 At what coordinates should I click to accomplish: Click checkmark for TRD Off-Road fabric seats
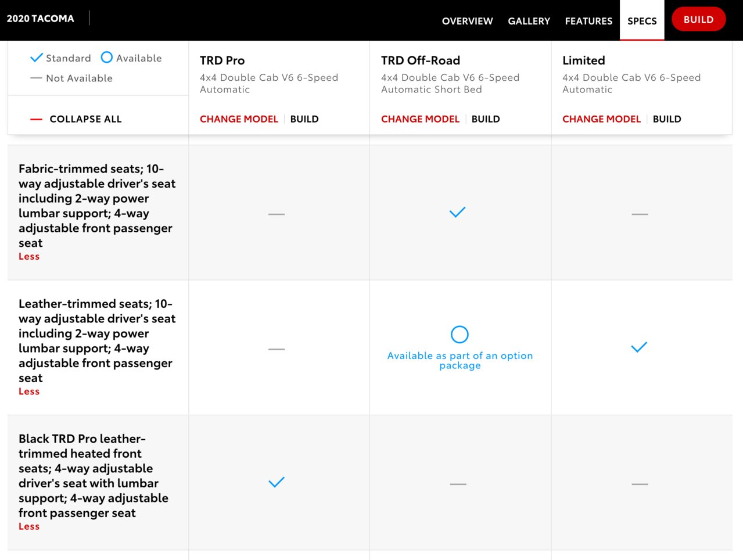point(458,212)
